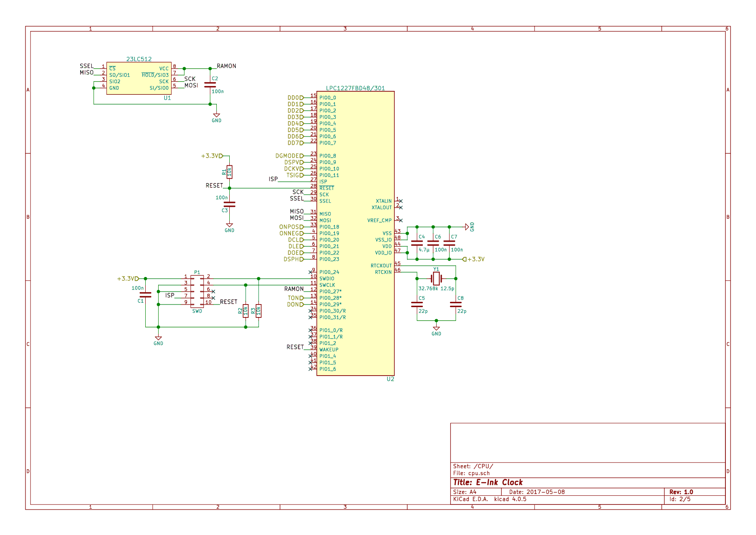Click the U1 reference designator
The height and width of the screenshot is (535, 756).
[167, 98]
